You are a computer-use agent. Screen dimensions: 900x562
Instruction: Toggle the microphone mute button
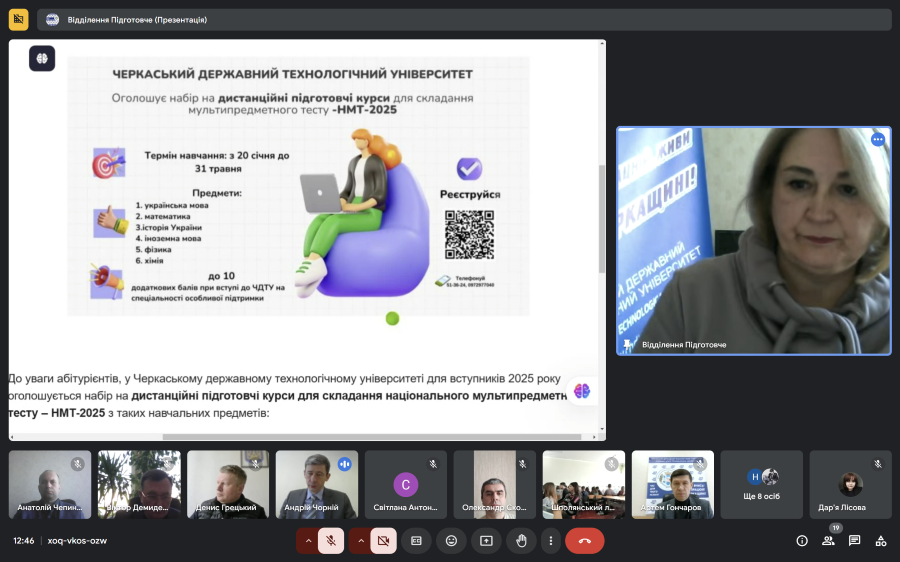pyautogui.click(x=331, y=541)
